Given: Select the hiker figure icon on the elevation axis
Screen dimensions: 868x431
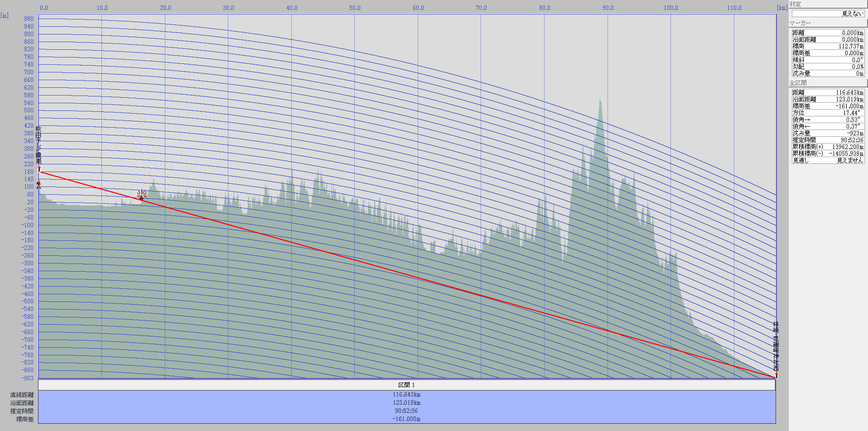Looking at the screenshot, I should 39,185.
